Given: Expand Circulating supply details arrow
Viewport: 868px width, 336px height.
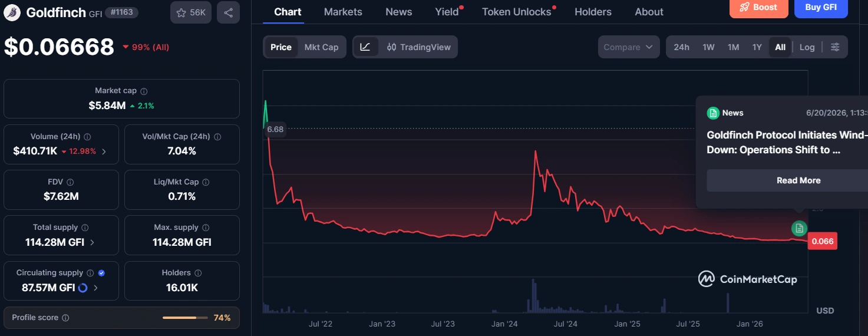Looking at the screenshot, I should point(95,288).
